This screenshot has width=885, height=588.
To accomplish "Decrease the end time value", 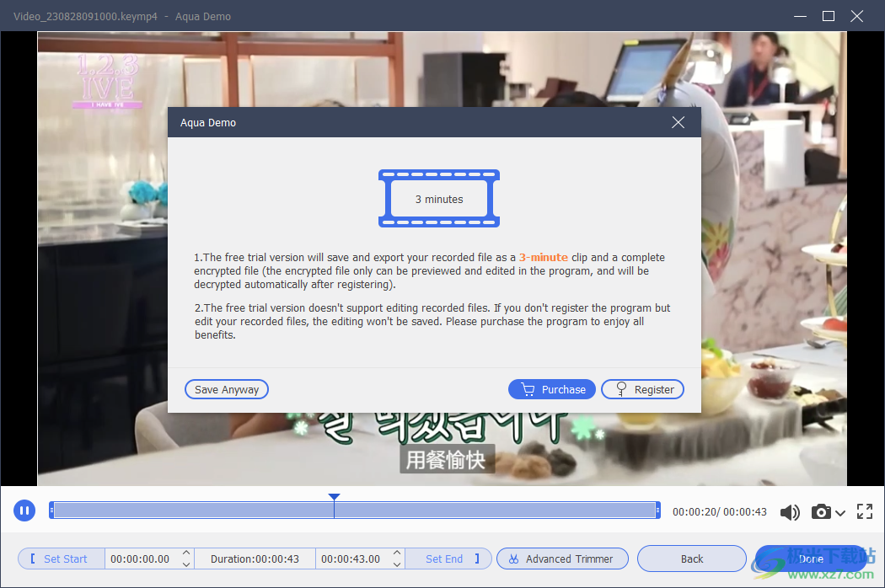I will click(x=397, y=564).
